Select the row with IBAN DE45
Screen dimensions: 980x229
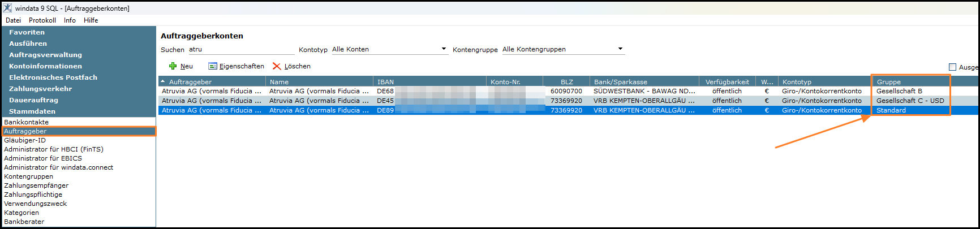point(568,101)
